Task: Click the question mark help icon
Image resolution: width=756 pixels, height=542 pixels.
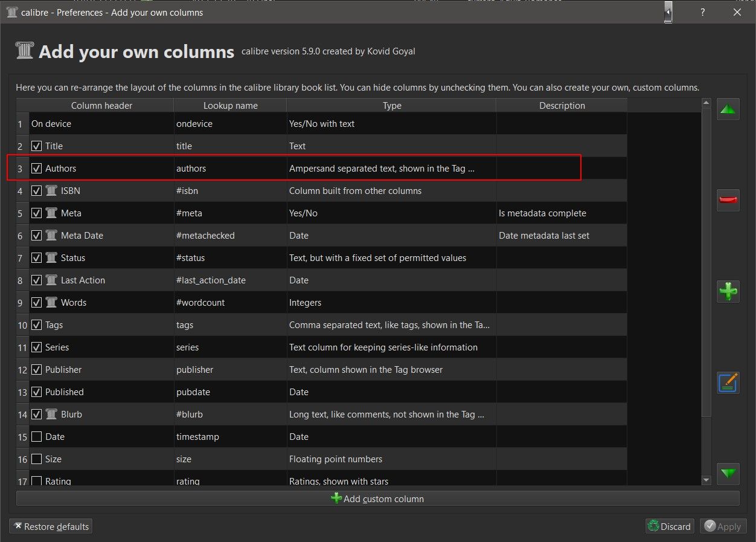Action: click(x=703, y=12)
